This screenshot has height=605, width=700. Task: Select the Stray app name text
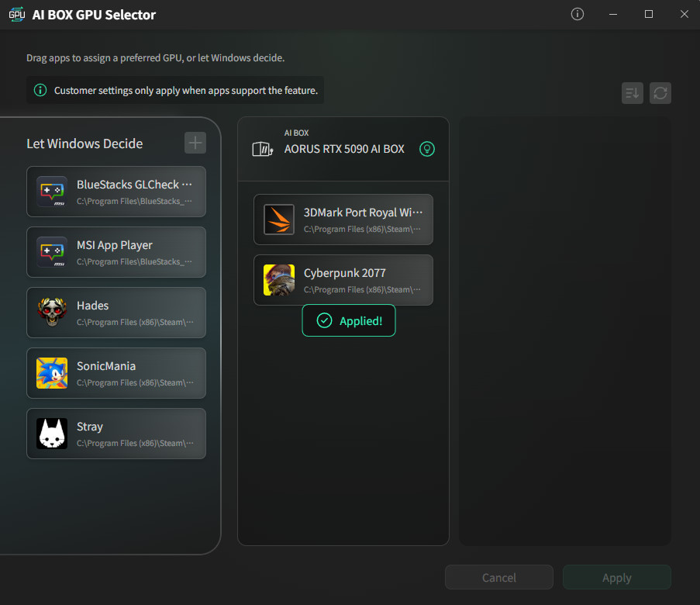90,427
